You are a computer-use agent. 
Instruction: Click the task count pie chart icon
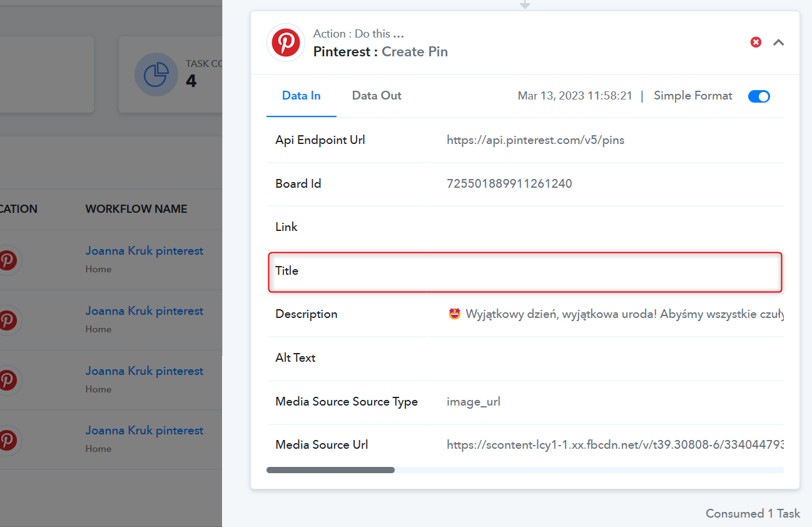(x=156, y=74)
